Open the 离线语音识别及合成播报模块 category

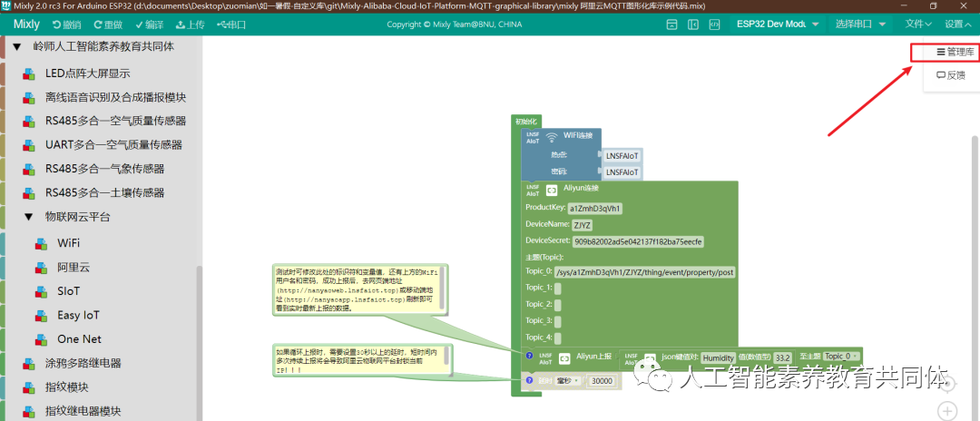pyautogui.click(x=115, y=97)
